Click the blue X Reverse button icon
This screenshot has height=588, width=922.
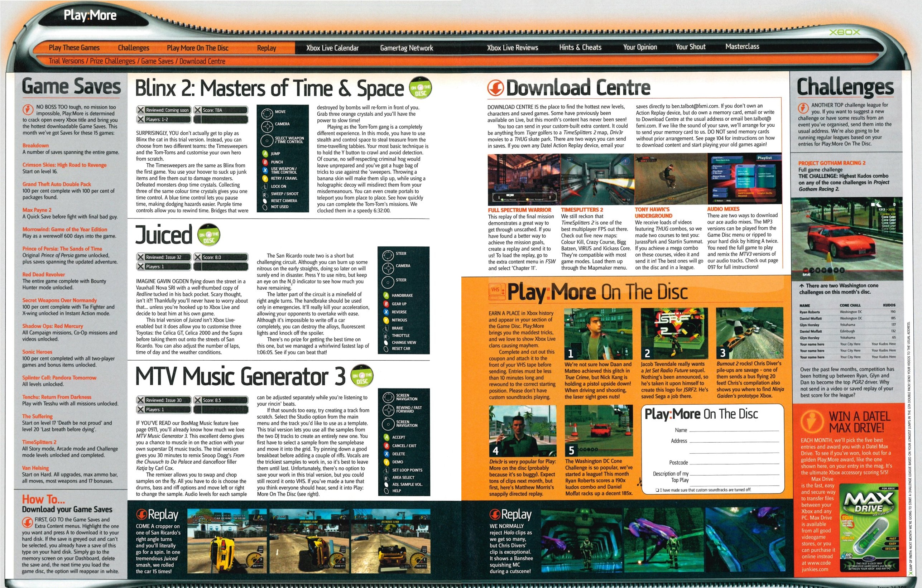coord(386,312)
